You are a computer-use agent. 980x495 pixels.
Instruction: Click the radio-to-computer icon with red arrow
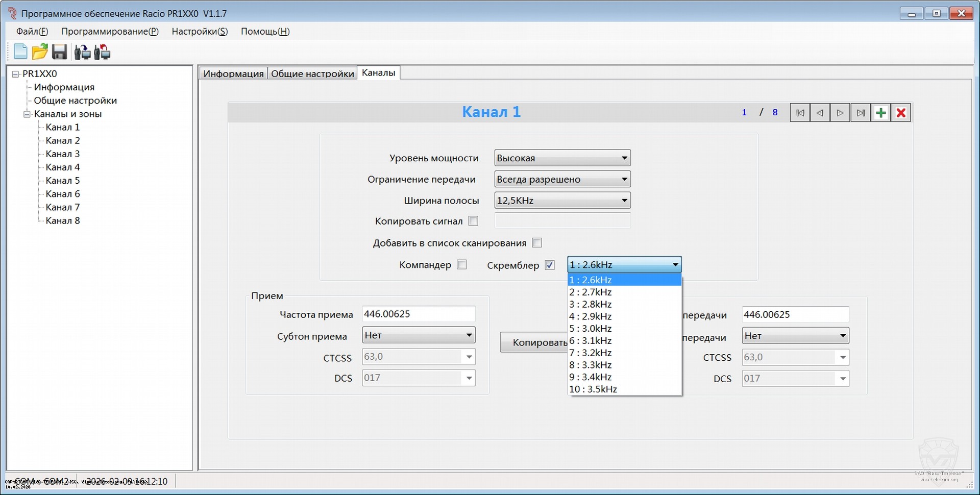click(x=103, y=52)
